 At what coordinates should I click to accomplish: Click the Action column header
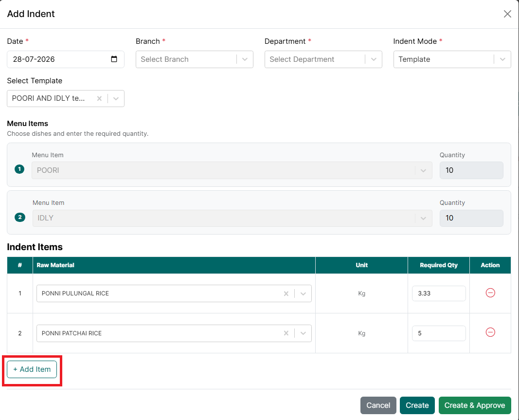coord(490,265)
